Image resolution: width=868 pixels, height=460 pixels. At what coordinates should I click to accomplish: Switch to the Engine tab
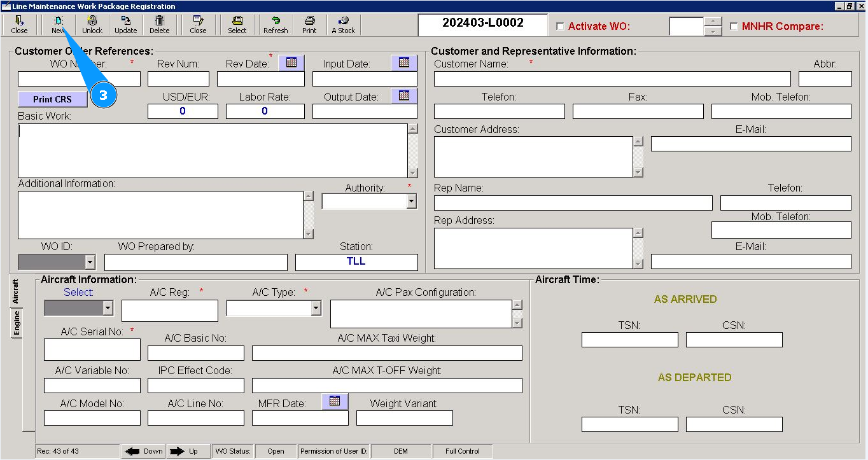[17, 323]
